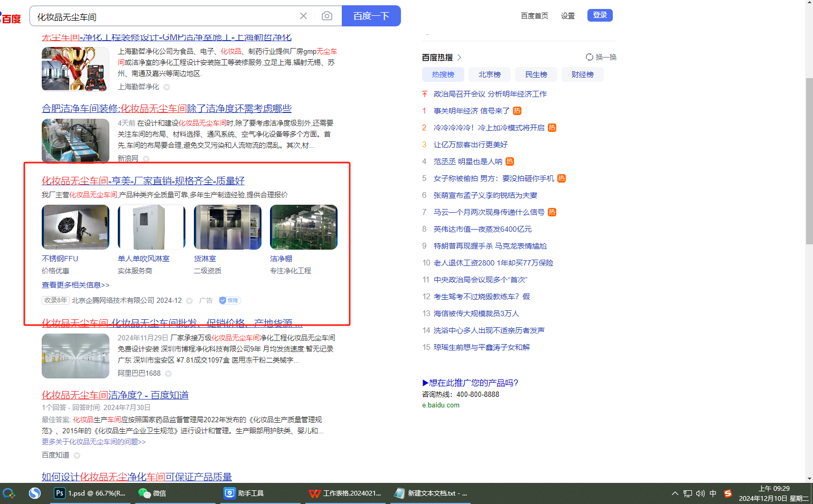The width and height of the screenshot is (813, 504).
Task: Open hot search 张萌宣布孟子义李昀锐结为夫妻
Action: 485,195
